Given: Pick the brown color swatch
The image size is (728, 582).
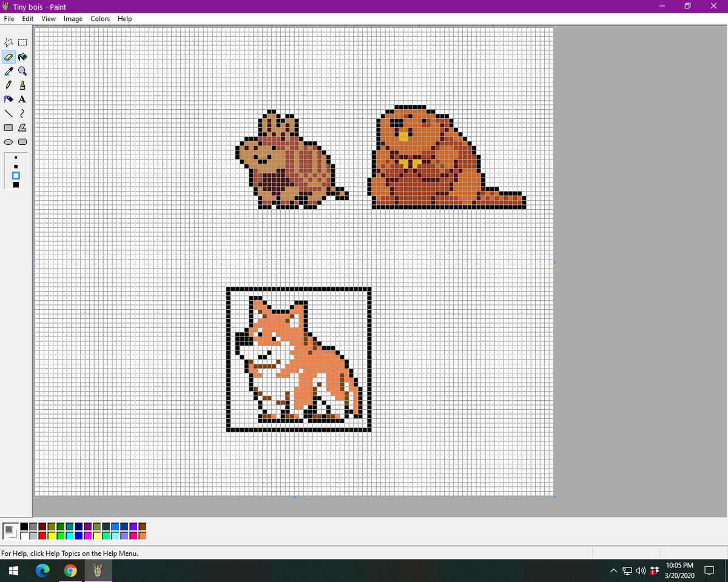Looking at the screenshot, I should pos(143,527).
